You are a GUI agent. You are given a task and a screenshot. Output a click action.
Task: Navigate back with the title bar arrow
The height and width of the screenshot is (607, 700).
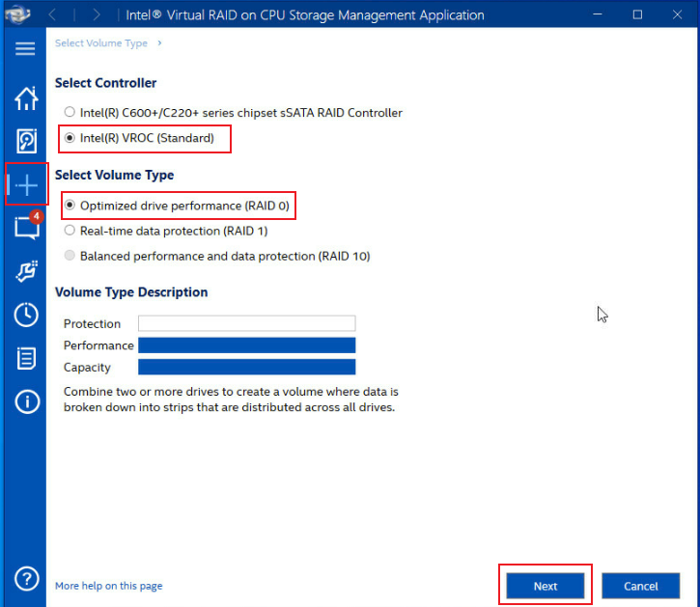pos(52,14)
